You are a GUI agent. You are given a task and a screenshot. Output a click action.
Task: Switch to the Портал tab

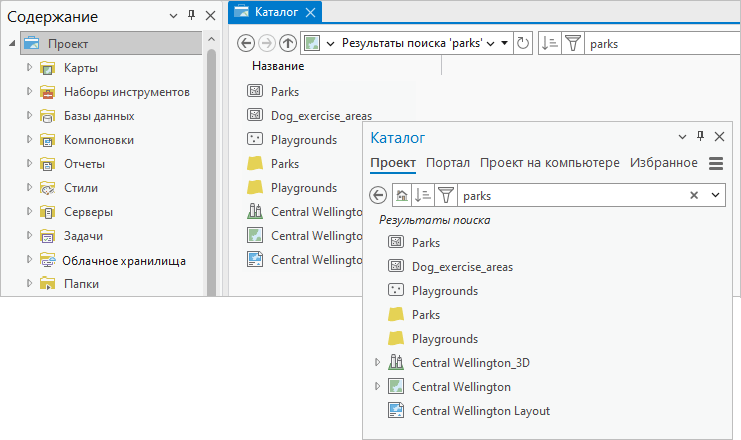448,163
